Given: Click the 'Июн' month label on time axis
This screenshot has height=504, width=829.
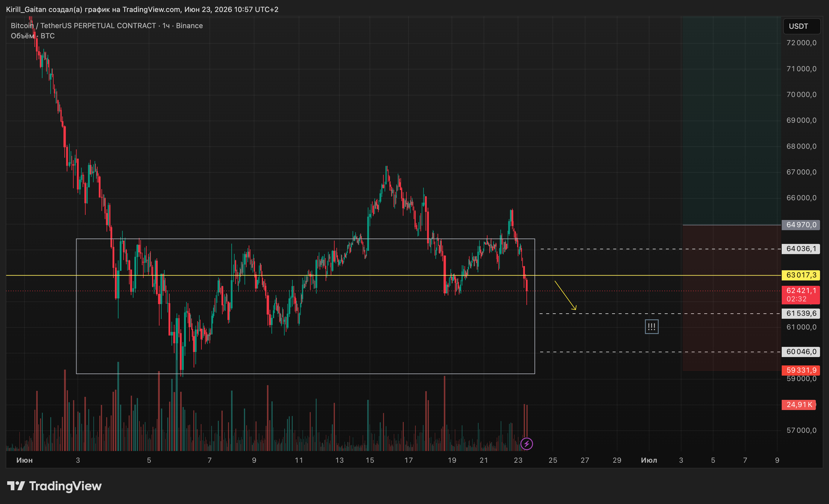Looking at the screenshot, I should click(25, 460).
